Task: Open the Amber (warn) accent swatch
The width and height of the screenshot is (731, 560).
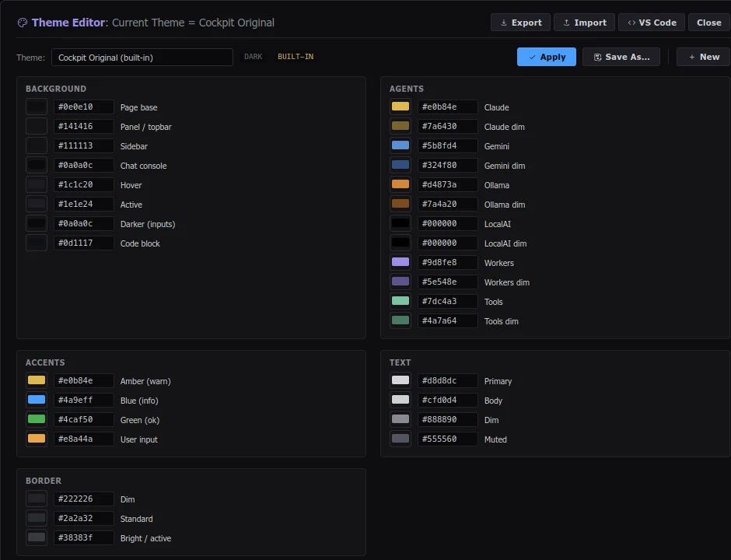Action: 37,380
